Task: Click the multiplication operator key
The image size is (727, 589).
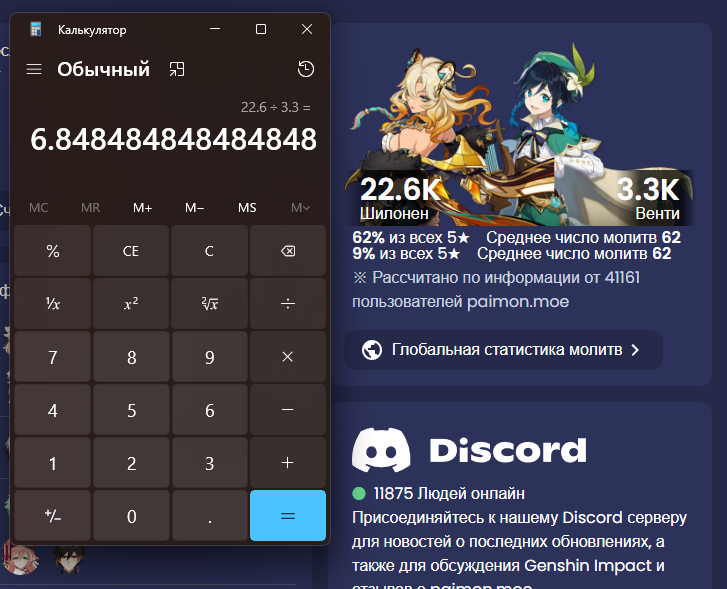Action: 288,357
